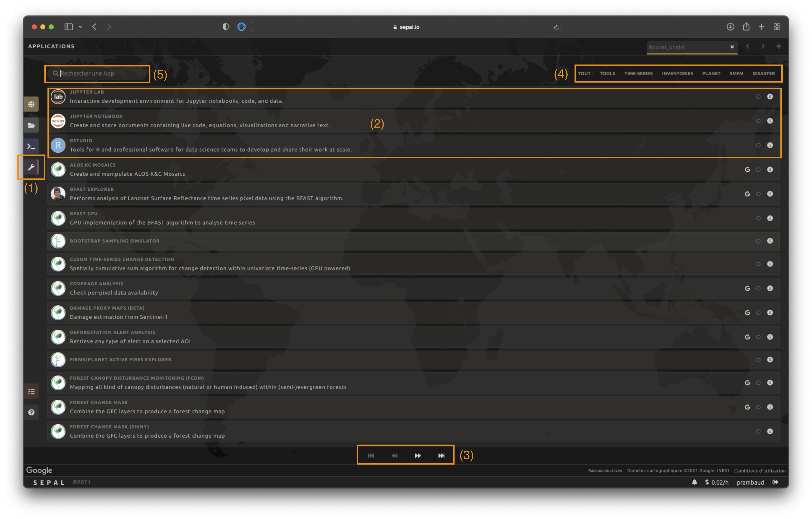812x519 pixels.
Task: Click the status circle for BFAST GPU
Action: click(x=758, y=218)
